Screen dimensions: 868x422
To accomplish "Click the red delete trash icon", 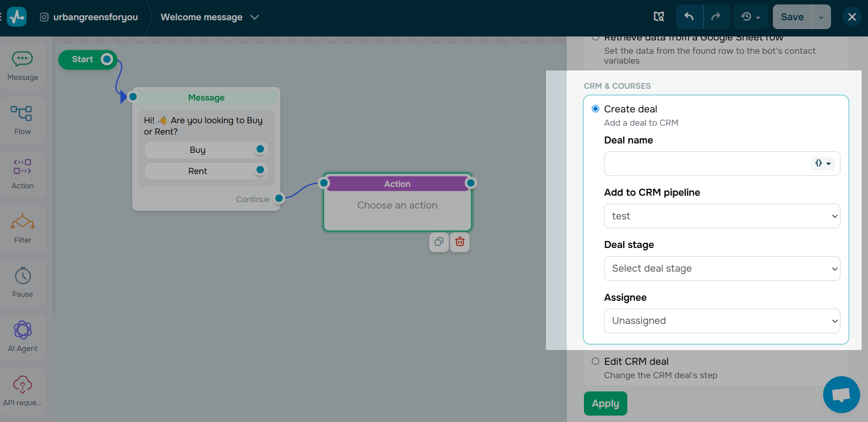I will [460, 242].
